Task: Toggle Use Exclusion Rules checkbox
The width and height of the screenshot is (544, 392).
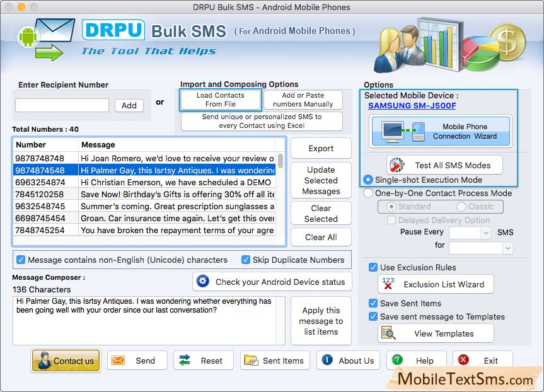Action: (x=373, y=267)
